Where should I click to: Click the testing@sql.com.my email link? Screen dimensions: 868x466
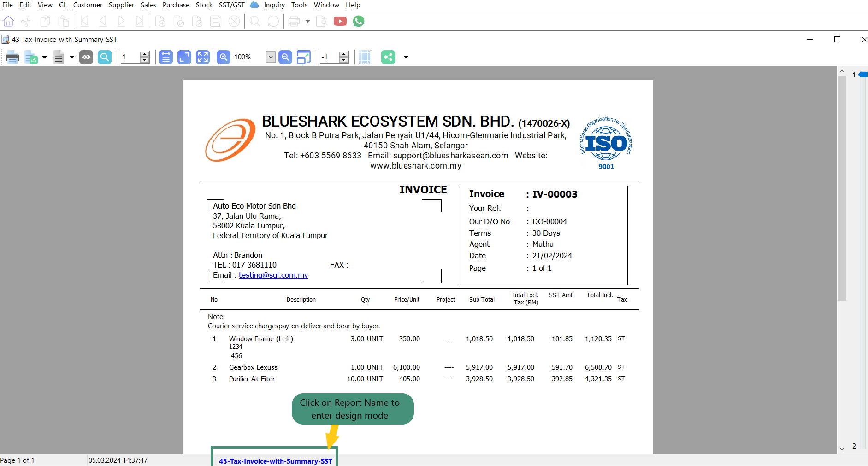(273, 275)
